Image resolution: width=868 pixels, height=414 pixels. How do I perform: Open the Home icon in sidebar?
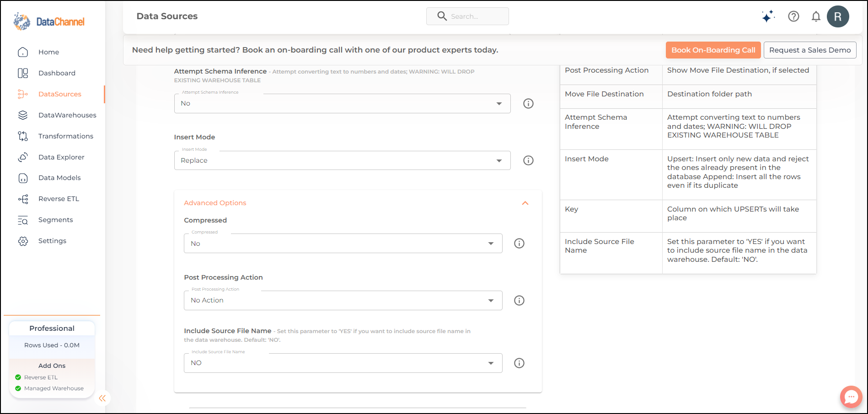pos(23,52)
